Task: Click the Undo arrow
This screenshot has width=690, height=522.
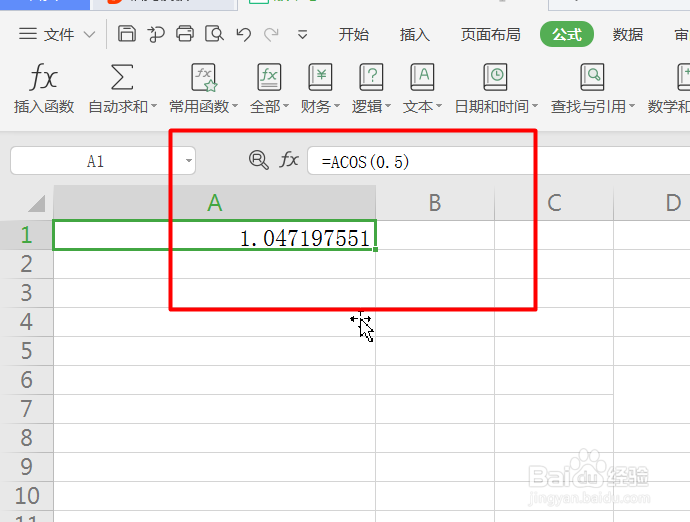Action: pos(243,34)
